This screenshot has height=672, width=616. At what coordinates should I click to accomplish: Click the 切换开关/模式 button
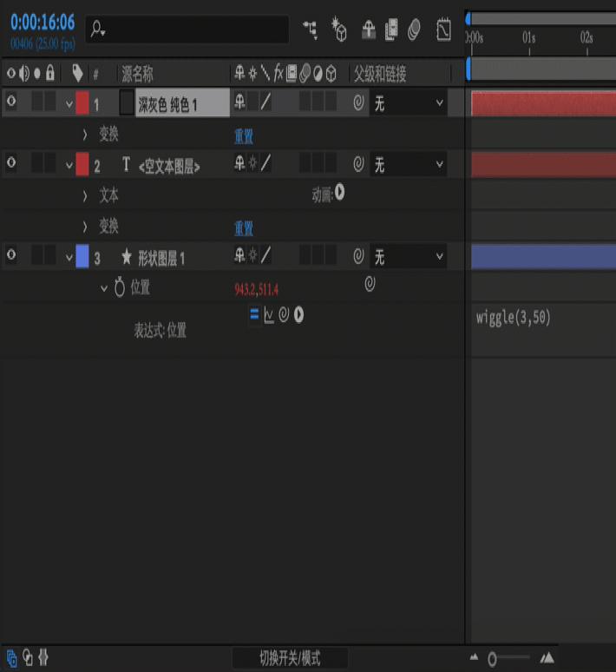(290, 658)
